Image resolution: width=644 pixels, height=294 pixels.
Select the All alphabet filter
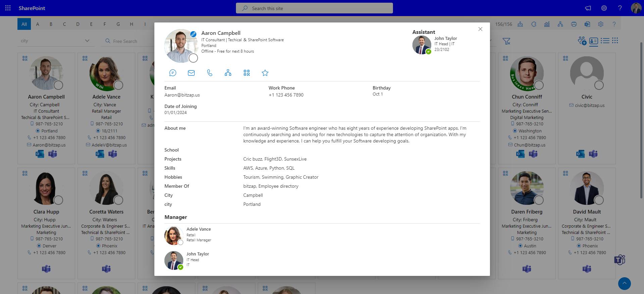24,24
